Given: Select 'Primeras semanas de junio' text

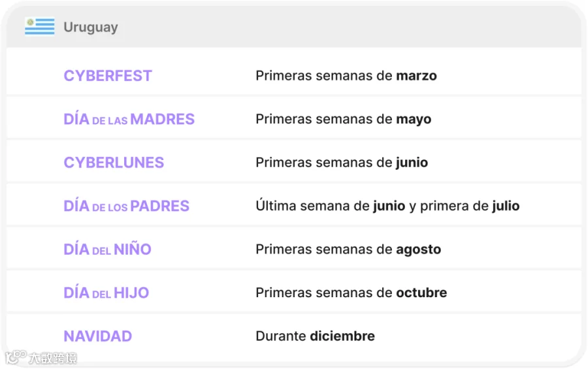Looking at the screenshot, I should click(x=342, y=163).
